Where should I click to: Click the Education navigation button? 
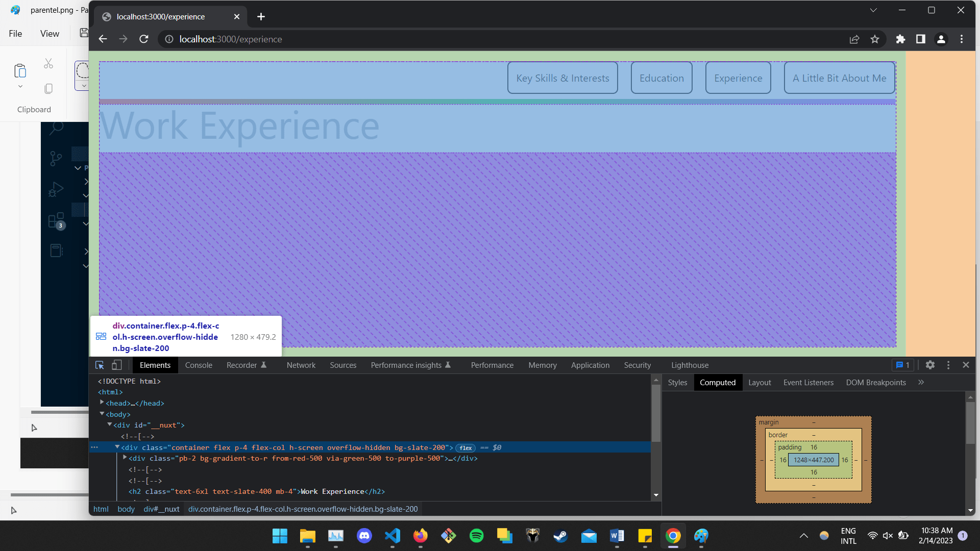pyautogui.click(x=661, y=78)
